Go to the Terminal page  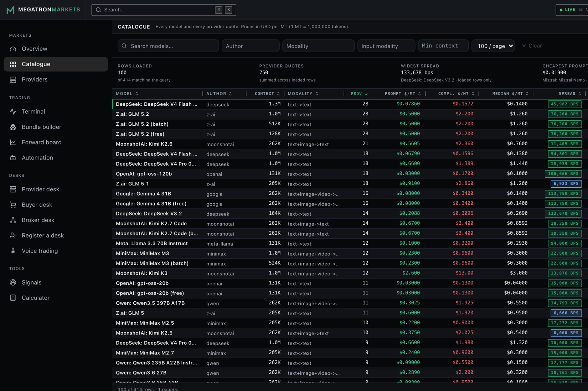(56, 111)
